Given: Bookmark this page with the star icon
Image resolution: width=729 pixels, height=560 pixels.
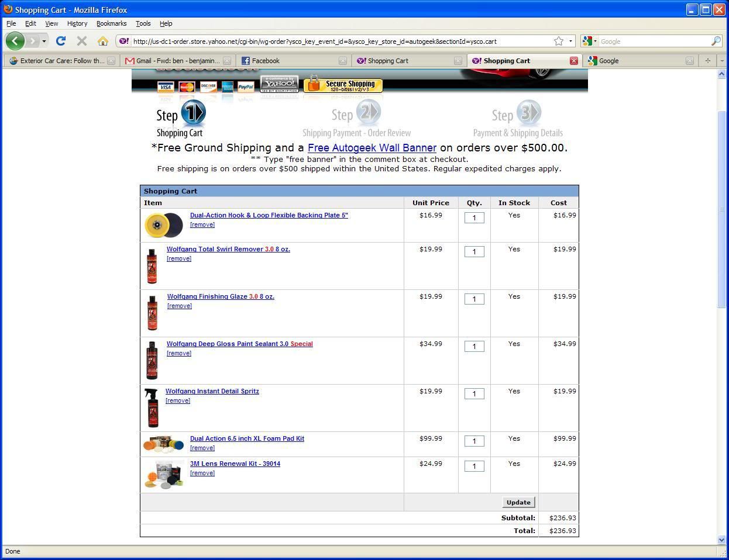Looking at the screenshot, I should [x=559, y=41].
